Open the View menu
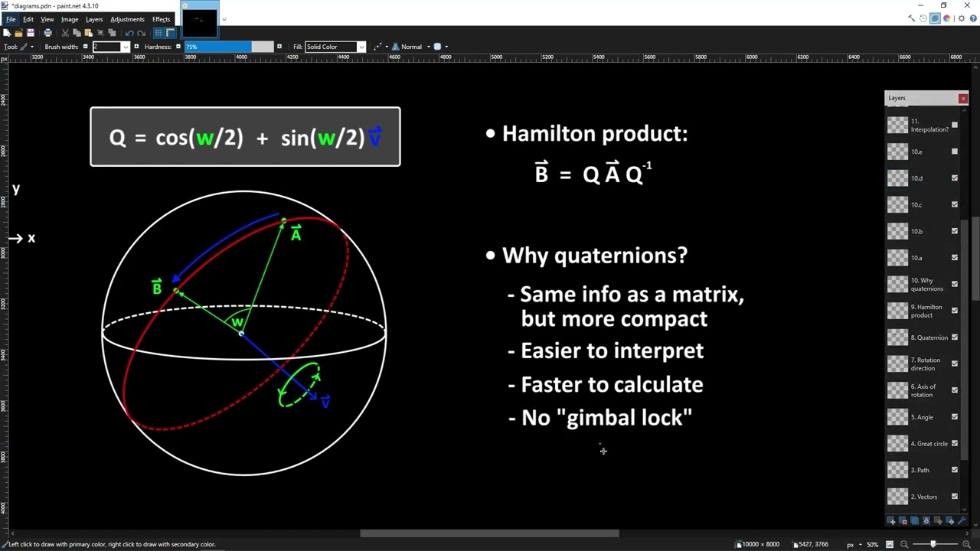This screenshot has height=551, width=980. point(47,19)
